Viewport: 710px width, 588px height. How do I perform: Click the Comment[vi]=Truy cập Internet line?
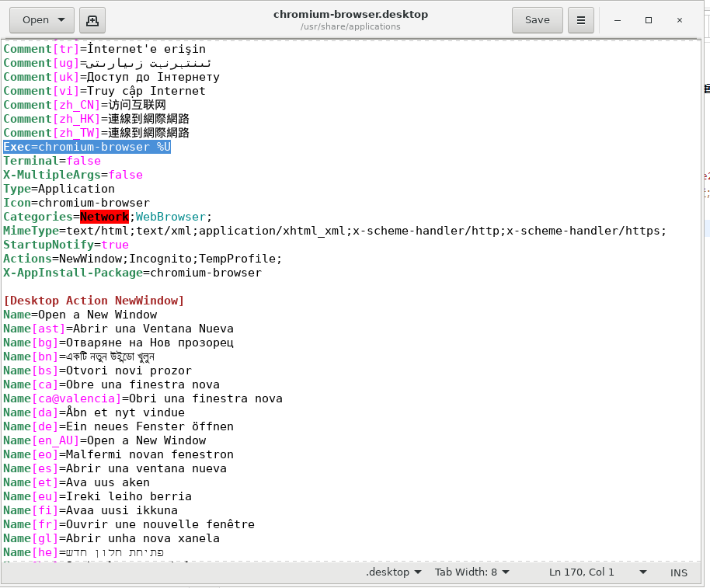pyautogui.click(x=105, y=91)
